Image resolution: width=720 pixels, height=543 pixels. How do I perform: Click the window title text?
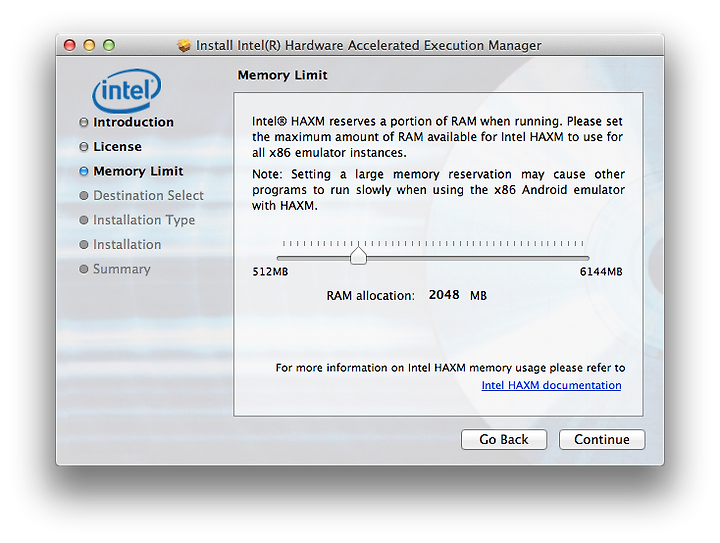point(369,45)
